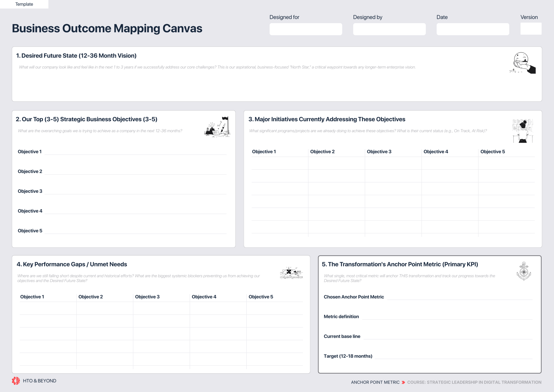554x392 pixels.
Task: Click the Version input box
Action: (531, 29)
